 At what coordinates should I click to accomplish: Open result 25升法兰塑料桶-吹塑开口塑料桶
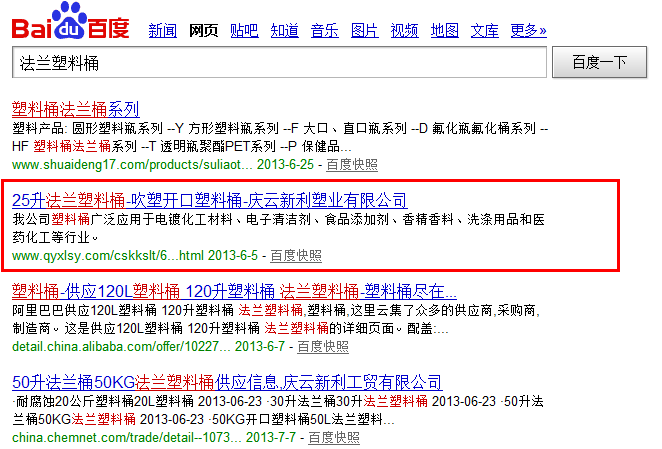point(209,200)
